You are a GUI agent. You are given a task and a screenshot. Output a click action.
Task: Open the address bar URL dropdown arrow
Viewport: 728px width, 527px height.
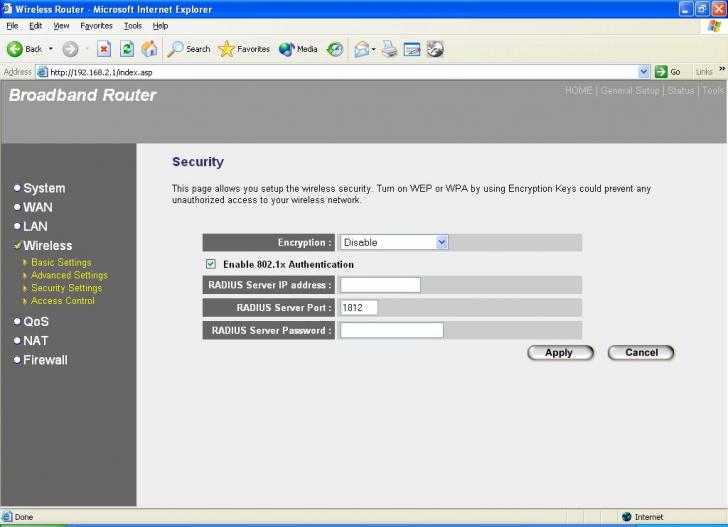pyautogui.click(x=644, y=72)
